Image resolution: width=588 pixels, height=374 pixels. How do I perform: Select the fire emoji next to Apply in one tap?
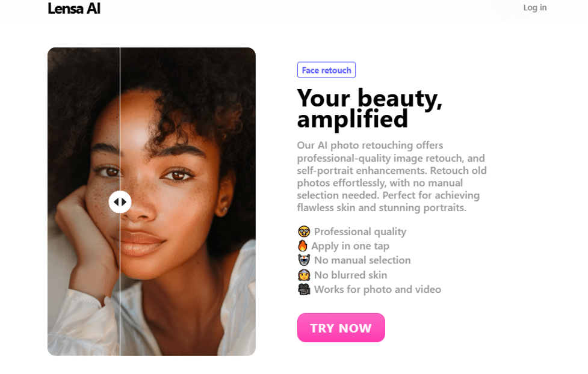[x=303, y=246]
